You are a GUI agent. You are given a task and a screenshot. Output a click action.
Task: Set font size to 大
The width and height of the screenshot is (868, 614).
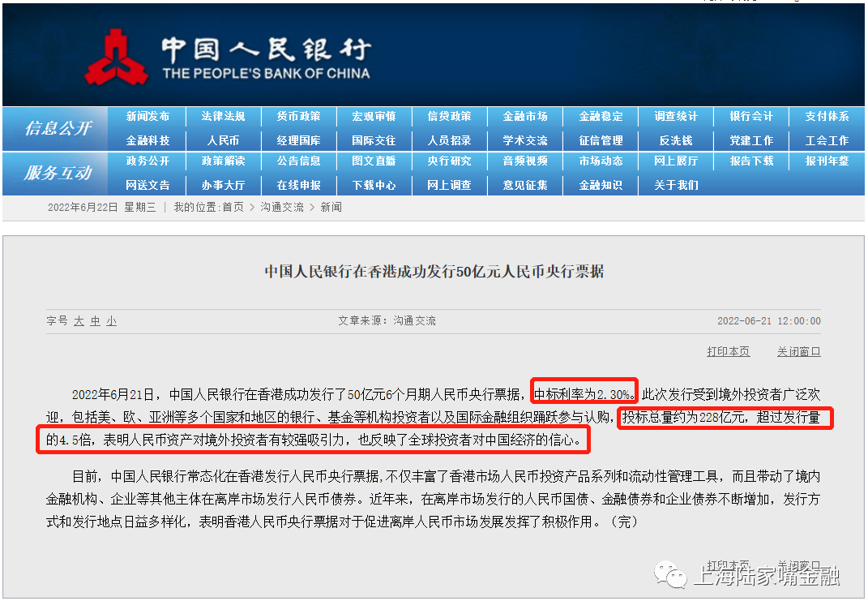[79, 321]
